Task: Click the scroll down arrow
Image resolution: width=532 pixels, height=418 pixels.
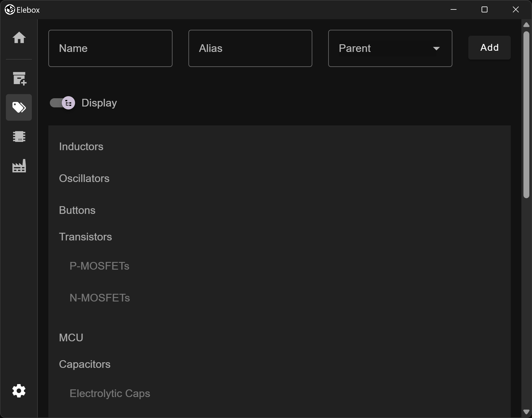Action: coord(526,412)
